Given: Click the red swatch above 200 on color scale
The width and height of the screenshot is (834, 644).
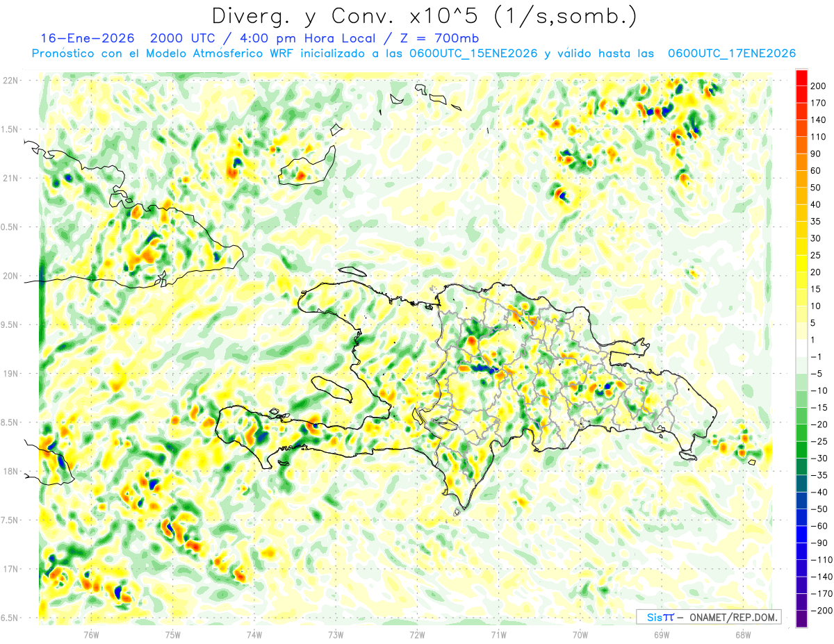Looking at the screenshot, I should pos(801,77).
